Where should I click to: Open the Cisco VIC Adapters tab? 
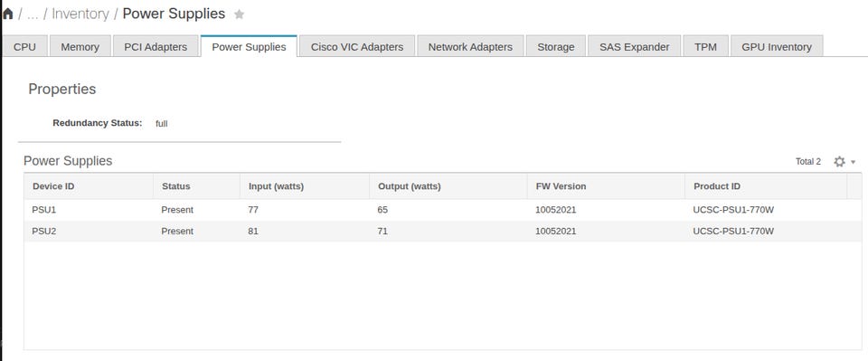(x=357, y=46)
